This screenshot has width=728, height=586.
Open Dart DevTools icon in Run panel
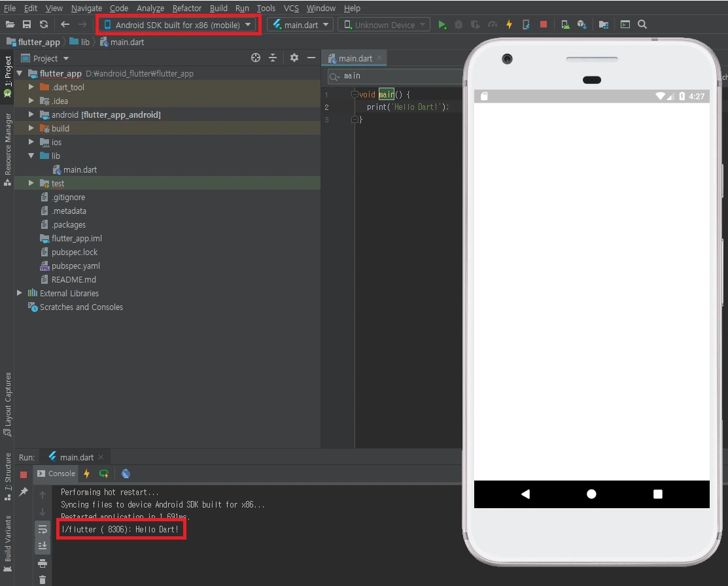pos(126,474)
